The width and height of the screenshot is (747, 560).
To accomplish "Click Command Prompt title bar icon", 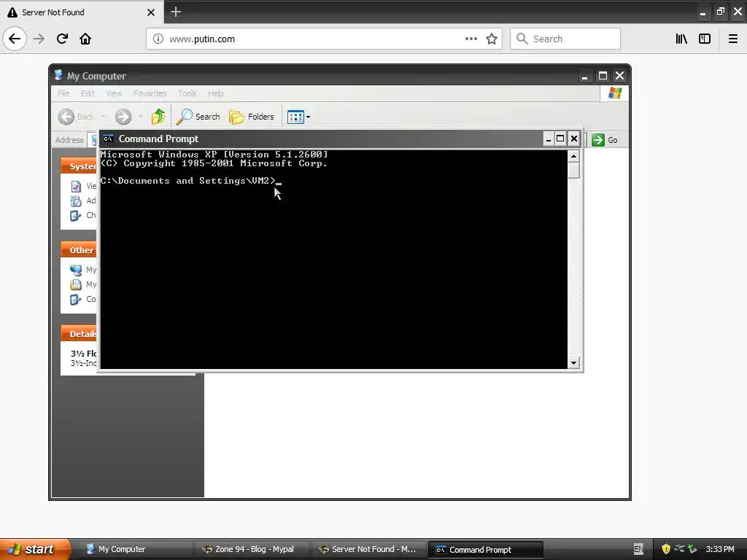I will pyautogui.click(x=108, y=139).
